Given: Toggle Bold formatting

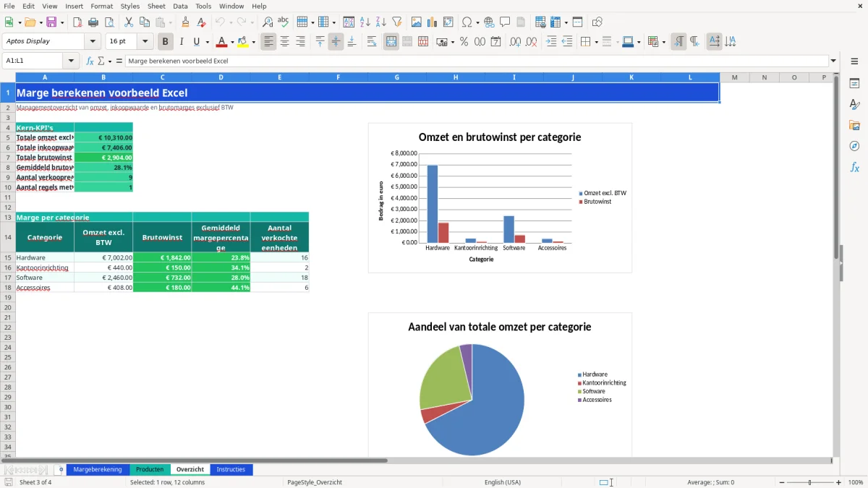Looking at the screenshot, I should tap(166, 42).
